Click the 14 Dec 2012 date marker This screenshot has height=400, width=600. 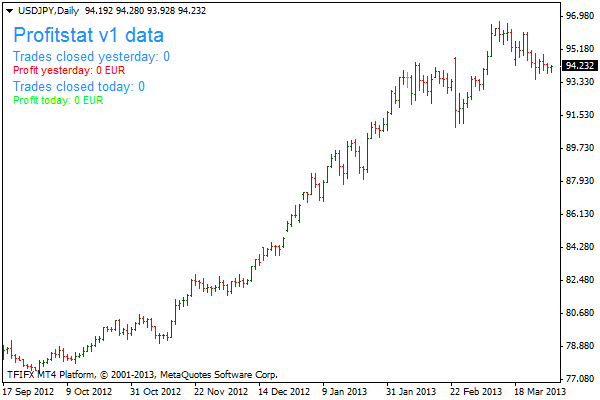click(284, 392)
